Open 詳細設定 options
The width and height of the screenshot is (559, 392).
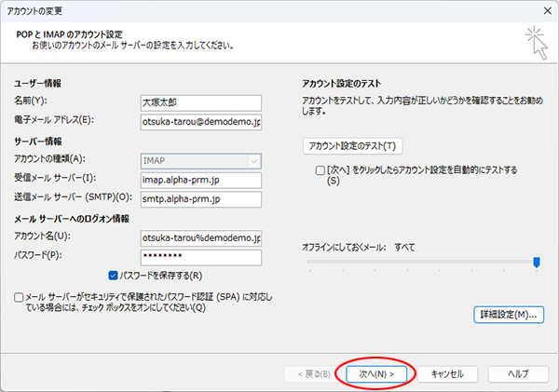pos(508,315)
